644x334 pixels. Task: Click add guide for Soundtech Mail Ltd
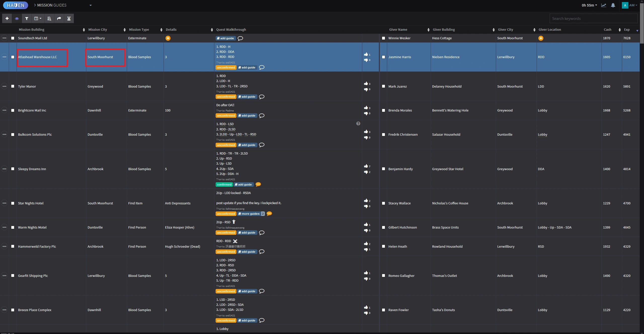click(x=226, y=38)
